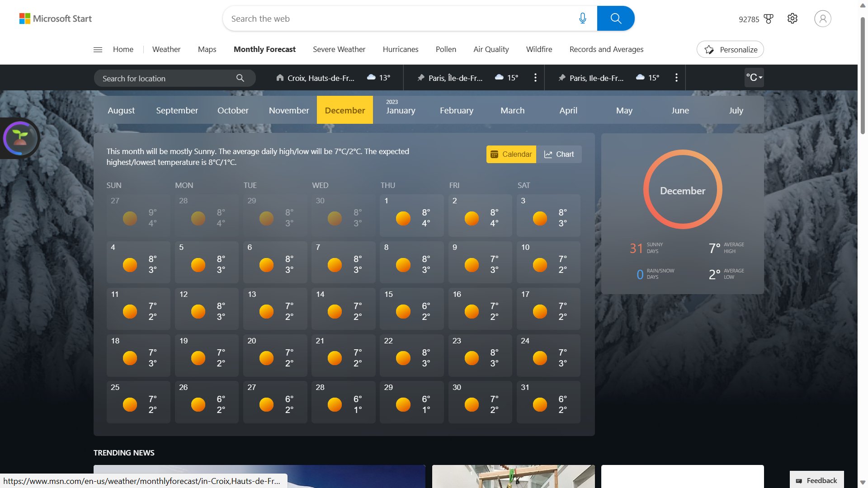Click the Personalize button
The image size is (868, 488).
730,49
